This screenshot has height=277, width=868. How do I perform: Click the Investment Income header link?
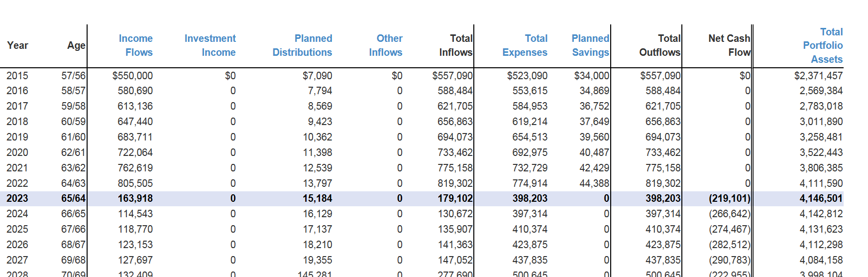coord(210,45)
